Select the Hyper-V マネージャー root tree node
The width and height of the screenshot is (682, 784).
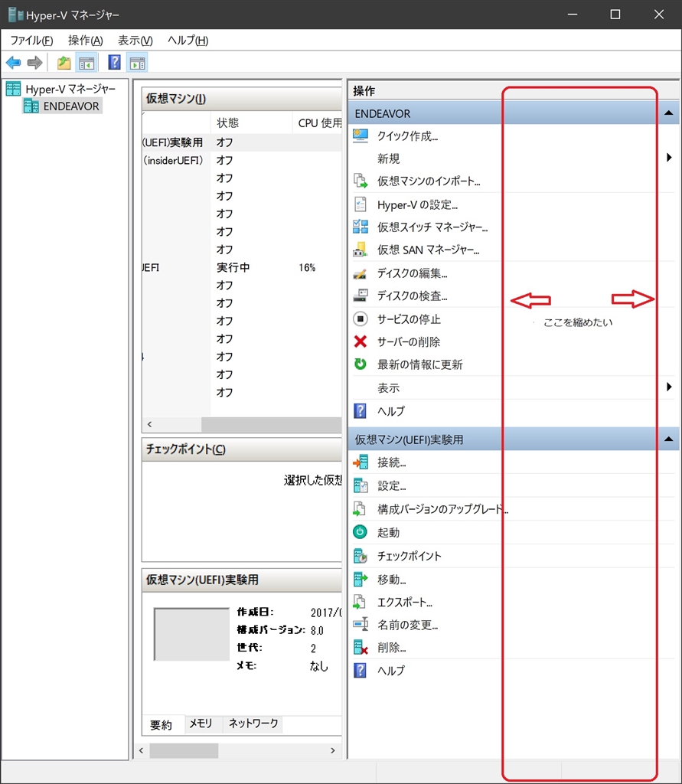pyautogui.click(x=60, y=89)
